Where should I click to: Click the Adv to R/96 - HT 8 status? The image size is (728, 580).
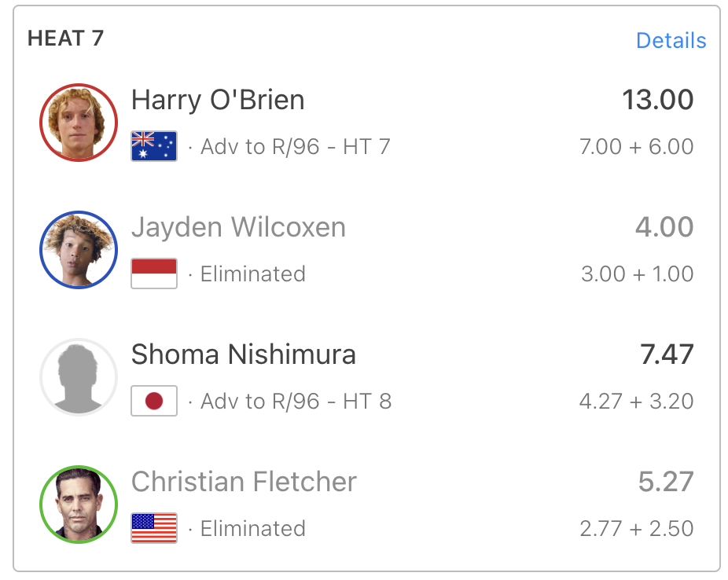(x=296, y=402)
